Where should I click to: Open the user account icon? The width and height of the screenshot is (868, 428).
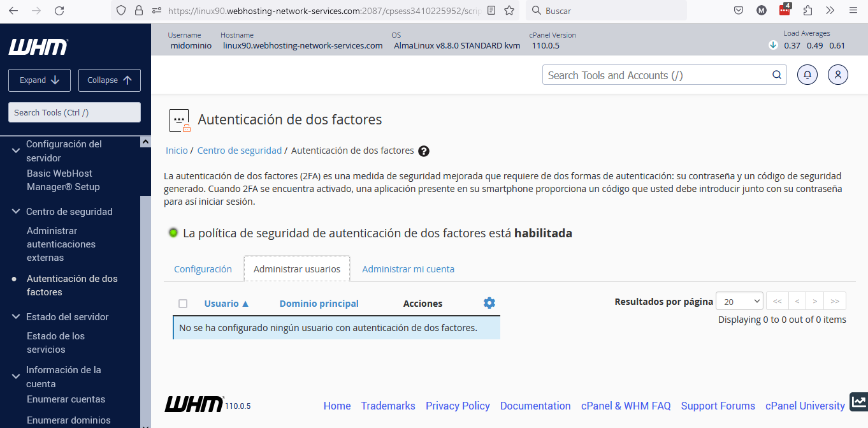[838, 75]
